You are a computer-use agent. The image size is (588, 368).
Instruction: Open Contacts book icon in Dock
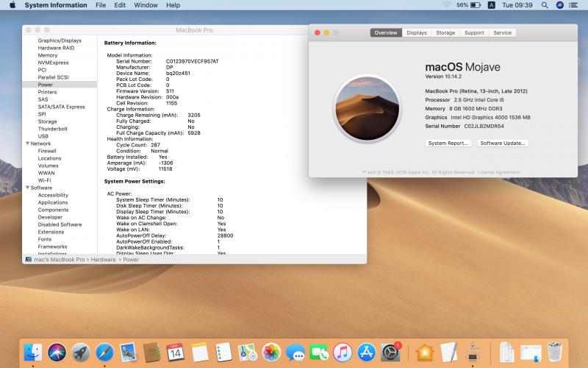151,353
